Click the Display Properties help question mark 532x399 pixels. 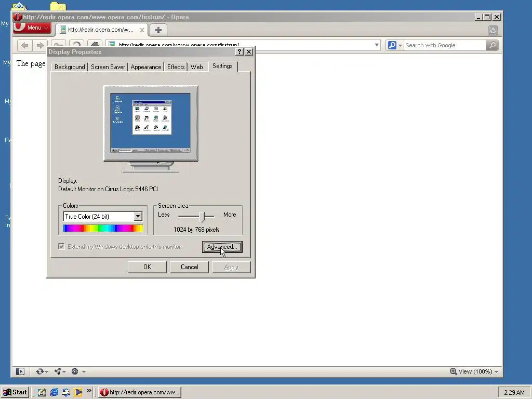point(240,51)
